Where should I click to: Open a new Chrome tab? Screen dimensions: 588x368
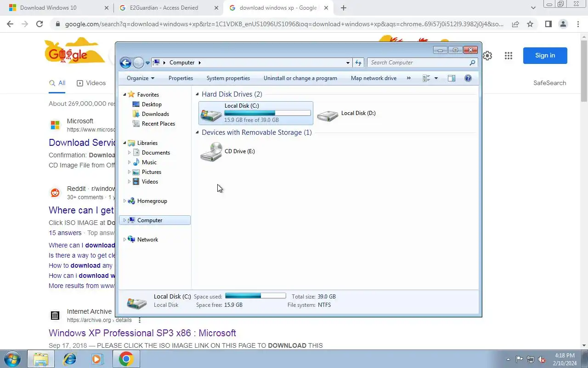tap(344, 8)
